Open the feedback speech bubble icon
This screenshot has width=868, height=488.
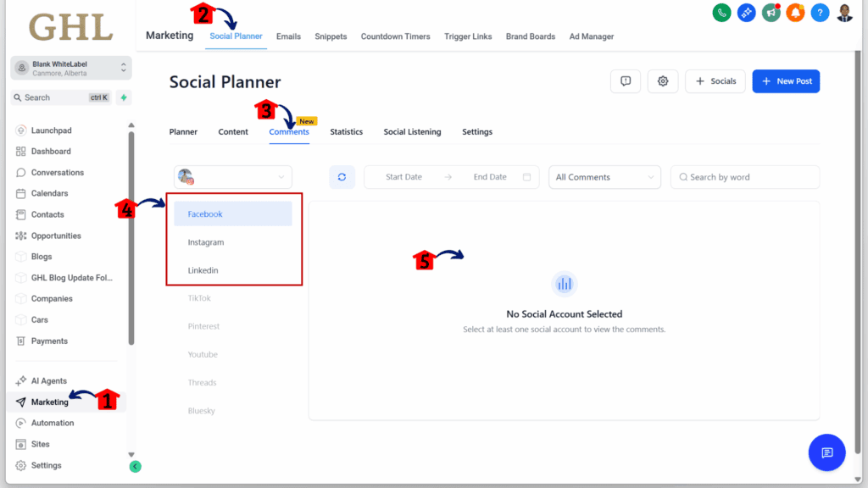(x=625, y=80)
